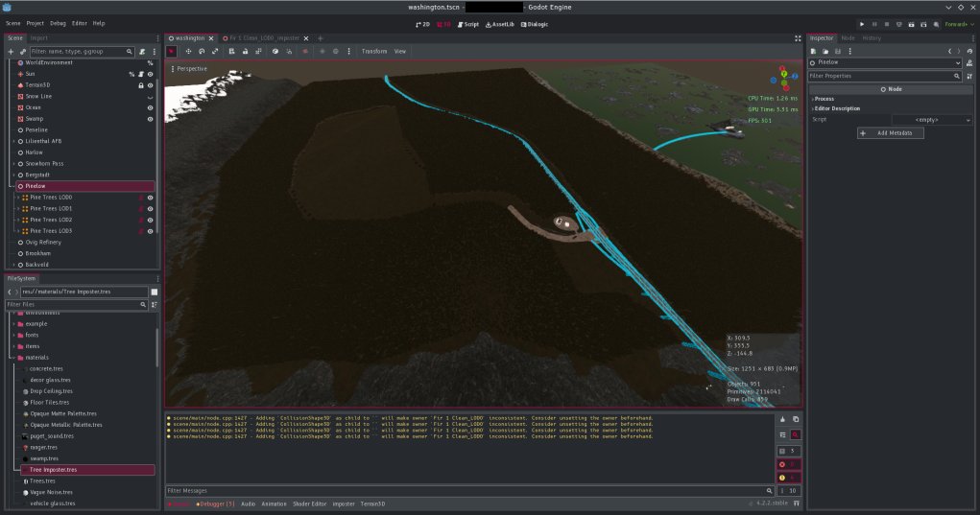Open the Project menu
This screenshot has width=980, height=515.
point(35,24)
